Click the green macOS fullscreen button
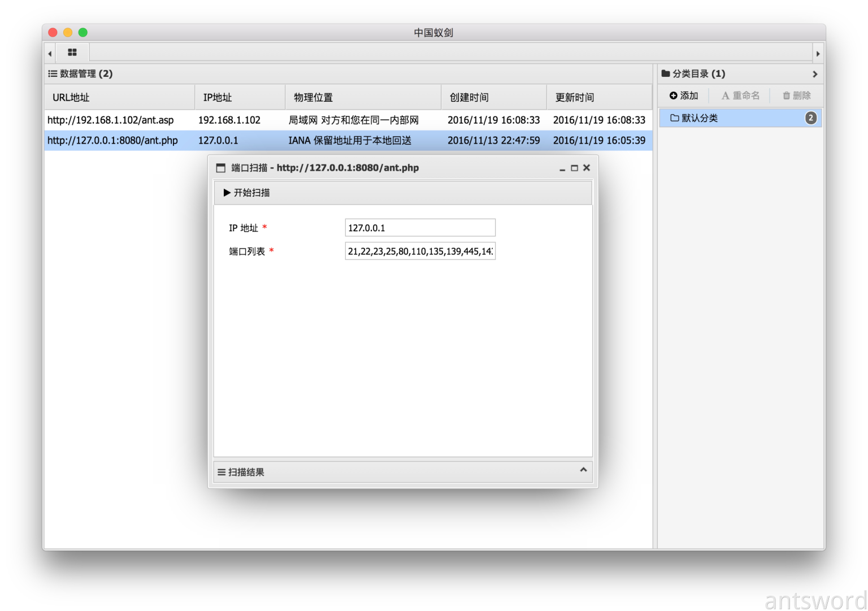Viewport: 868px width, 611px height. coord(83,33)
